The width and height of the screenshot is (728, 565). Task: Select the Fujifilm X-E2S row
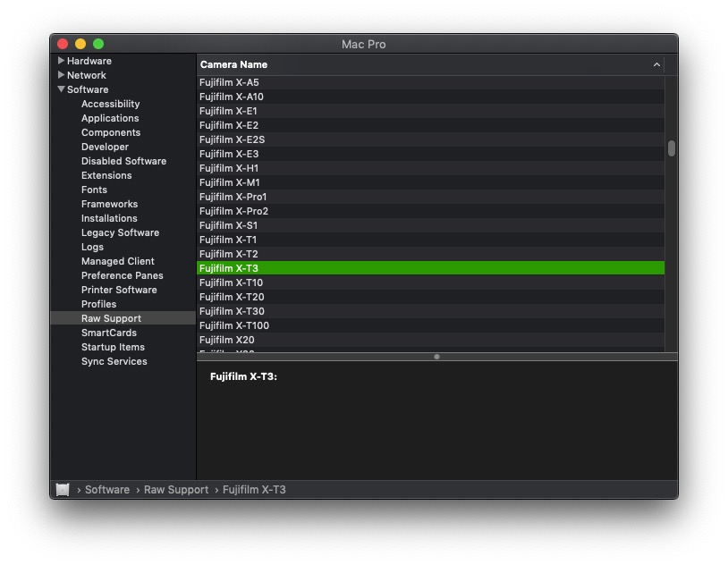(430, 139)
